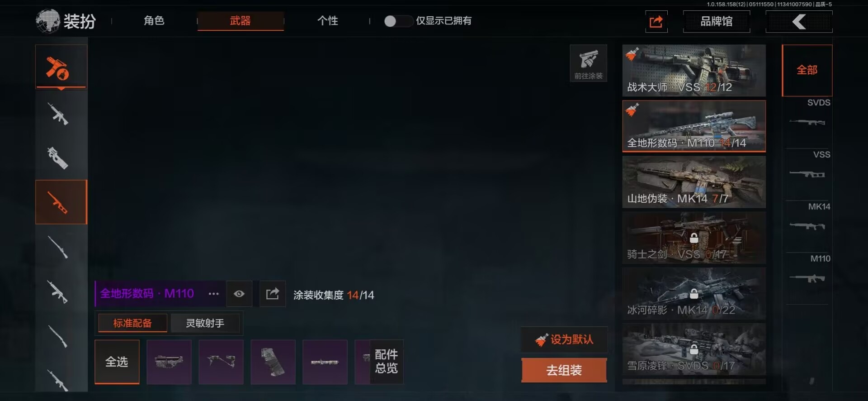Image resolution: width=868 pixels, height=401 pixels.
Task: Open the 前往涂装 paint icon
Action: pos(588,63)
